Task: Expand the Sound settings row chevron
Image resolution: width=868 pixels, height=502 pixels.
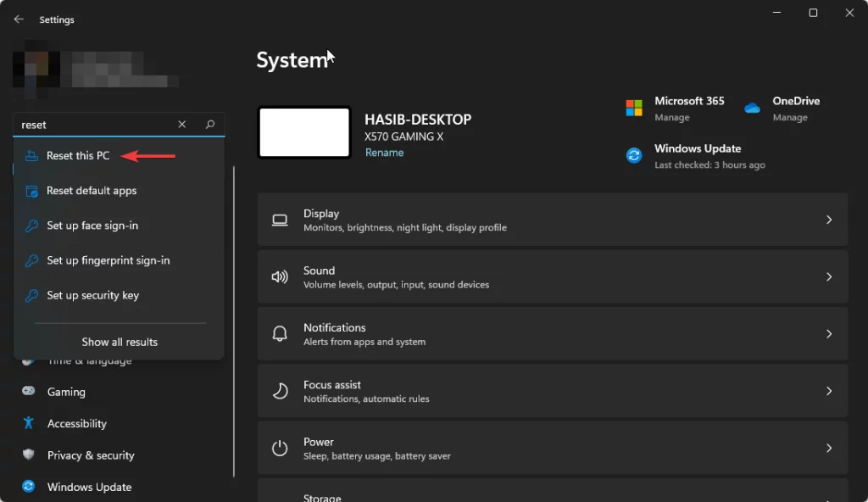Action: [829, 276]
